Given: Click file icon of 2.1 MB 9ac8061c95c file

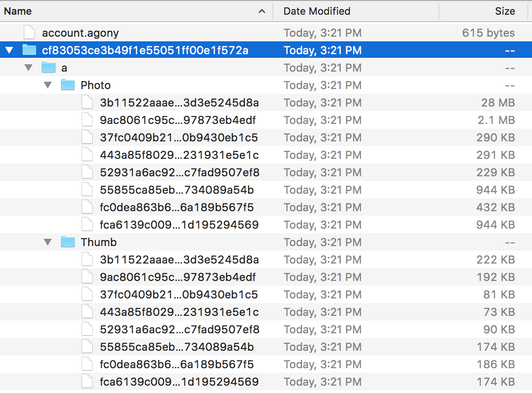Looking at the screenshot, I should click(x=87, y=120).
